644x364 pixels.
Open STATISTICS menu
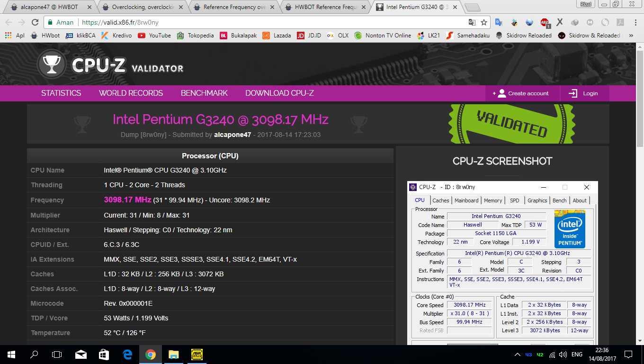tap(61, 93)
